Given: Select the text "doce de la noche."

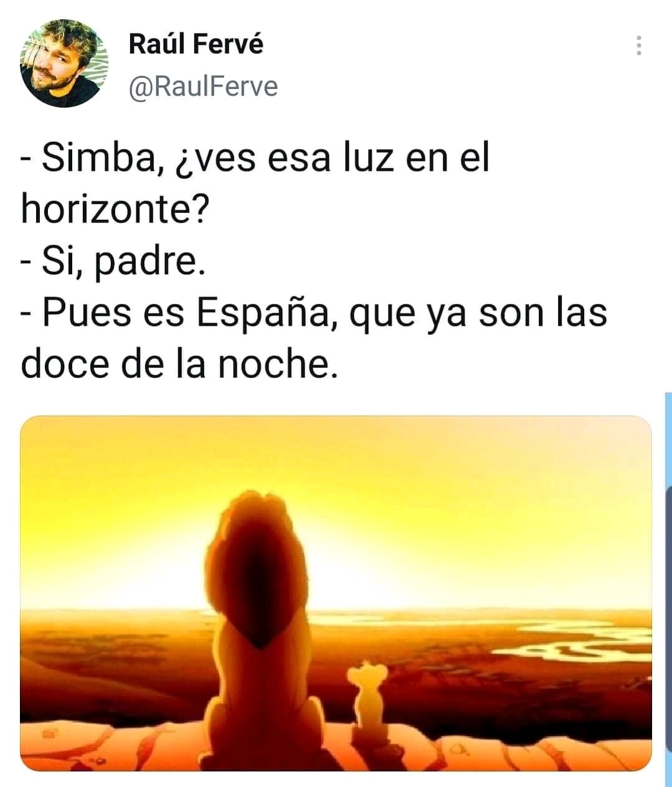Looking at the screenshot, I should 179,364.
